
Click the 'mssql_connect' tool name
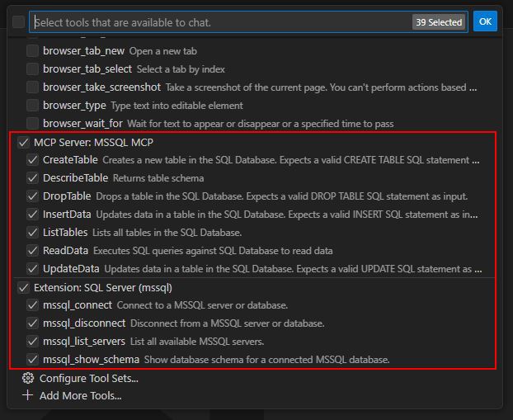point(78,305)
